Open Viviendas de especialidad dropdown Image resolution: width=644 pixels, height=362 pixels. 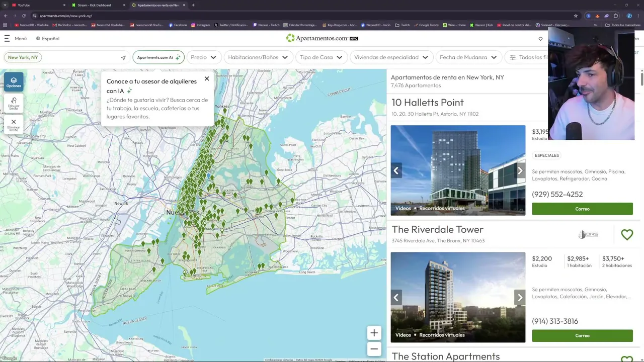(391, 57)
